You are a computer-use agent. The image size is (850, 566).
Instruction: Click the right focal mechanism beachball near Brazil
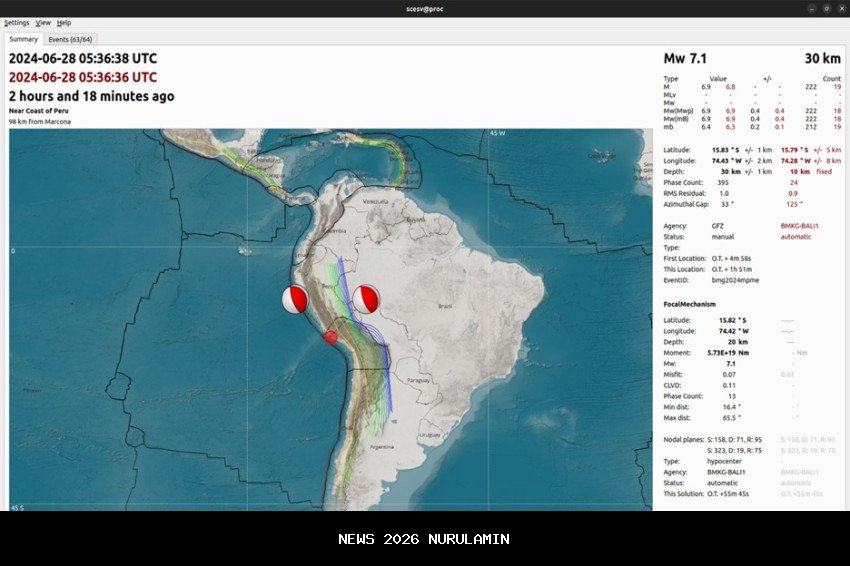coord(365,298)
